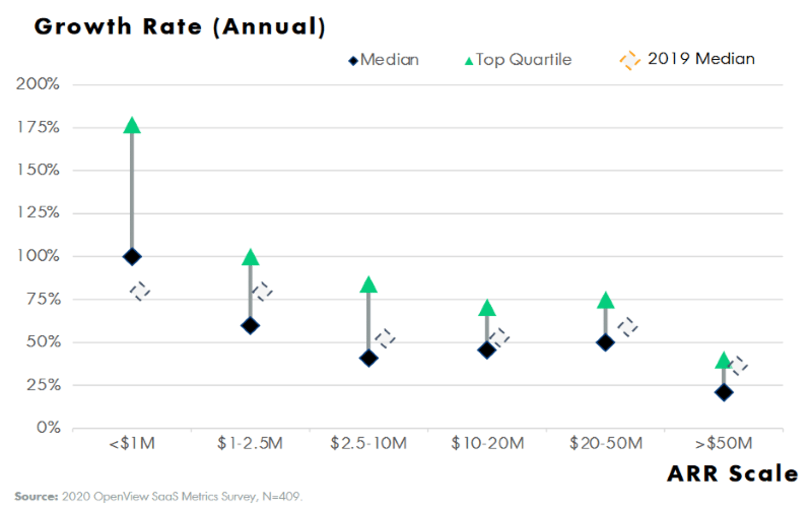Viewport: 812px width, 508px height.
Task: Select the Median diamond for $1-2.5M
Action: (x=250, y=325)
